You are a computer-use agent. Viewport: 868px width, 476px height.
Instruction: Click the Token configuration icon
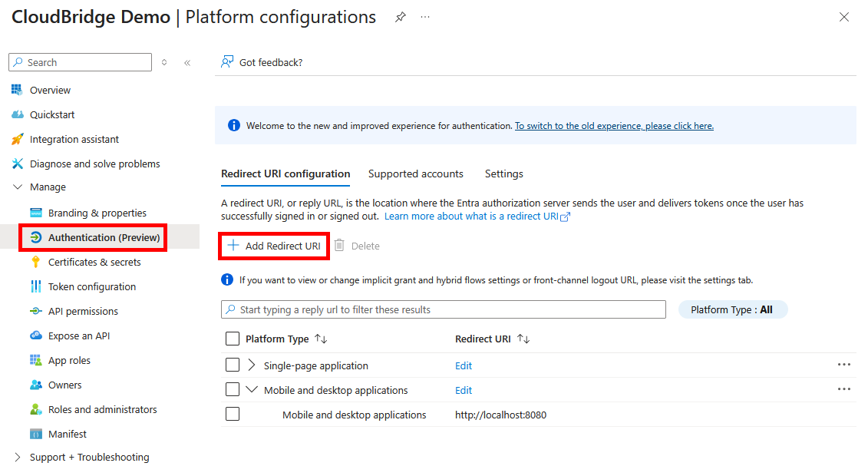coord(36,286)
